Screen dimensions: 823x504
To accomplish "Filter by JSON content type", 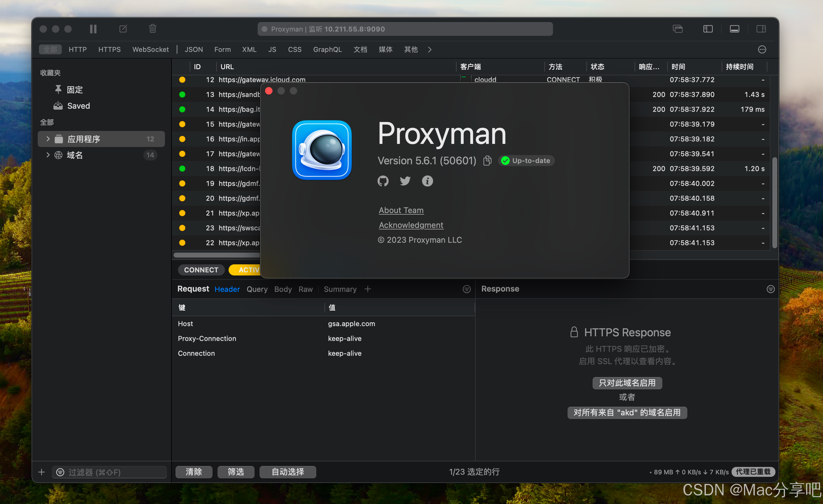I will pos(194,49).
